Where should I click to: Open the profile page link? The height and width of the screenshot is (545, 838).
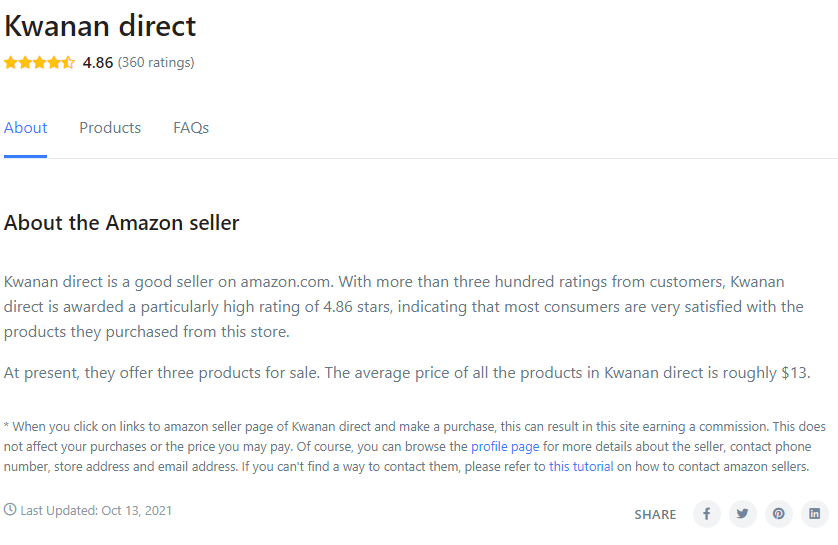click(505, 447)
